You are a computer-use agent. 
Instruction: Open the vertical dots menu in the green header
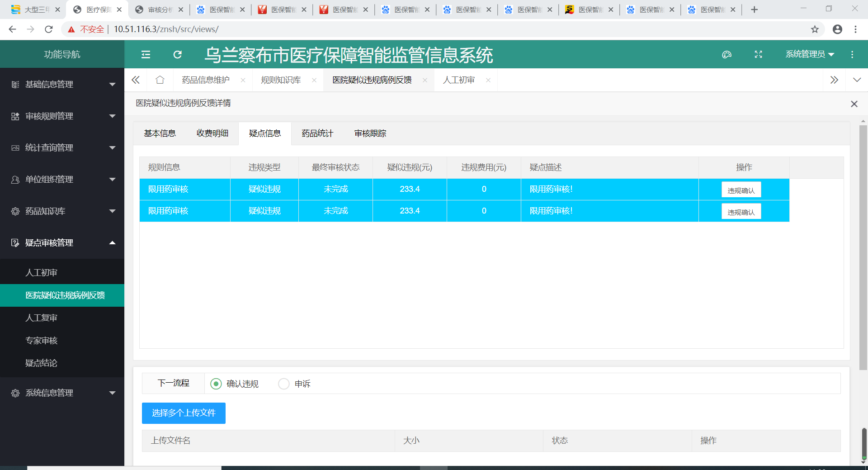[852, 54]
